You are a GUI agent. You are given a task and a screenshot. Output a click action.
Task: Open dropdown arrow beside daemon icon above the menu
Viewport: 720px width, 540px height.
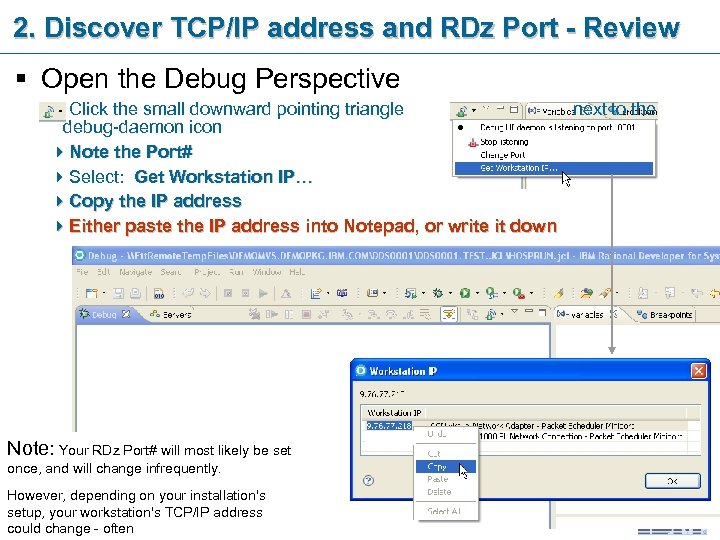coord(474,110)
